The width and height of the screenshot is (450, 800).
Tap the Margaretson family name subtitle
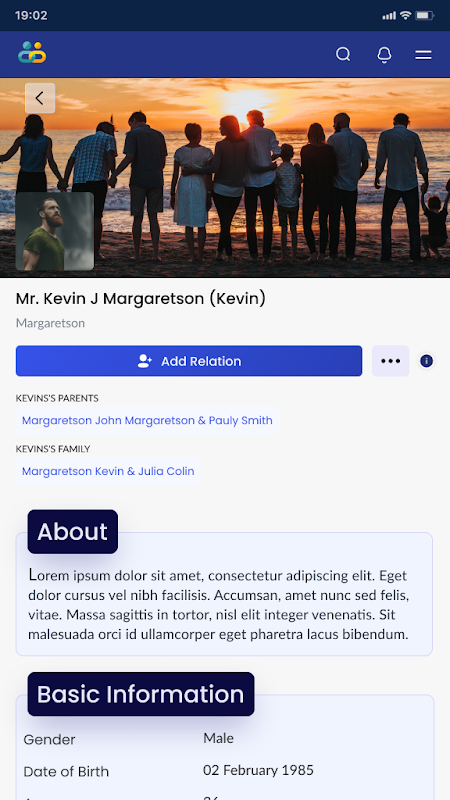pos(50,323)
